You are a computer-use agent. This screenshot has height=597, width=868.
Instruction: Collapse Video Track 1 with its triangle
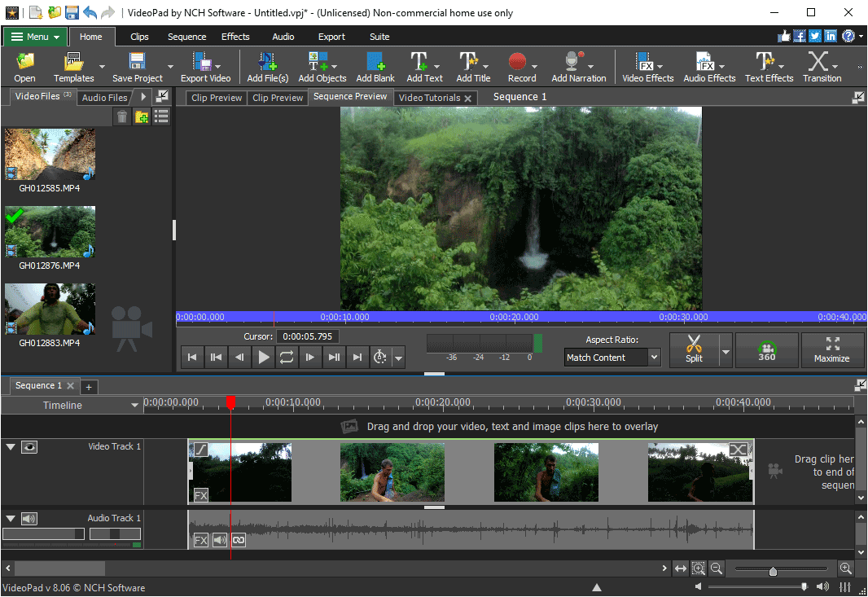pyautogui.click(x=11, y=446)
